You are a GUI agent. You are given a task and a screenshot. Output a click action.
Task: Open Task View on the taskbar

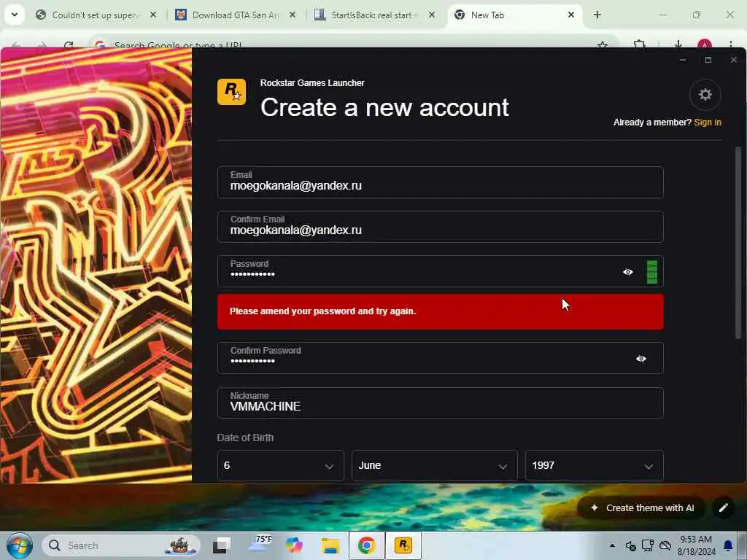[222, 545]
